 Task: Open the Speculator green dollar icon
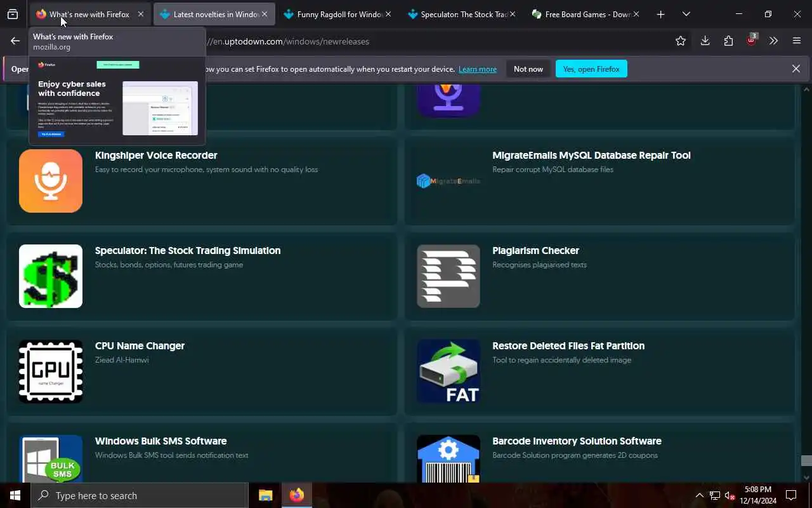pyautogui.click(x=51, y=276)
